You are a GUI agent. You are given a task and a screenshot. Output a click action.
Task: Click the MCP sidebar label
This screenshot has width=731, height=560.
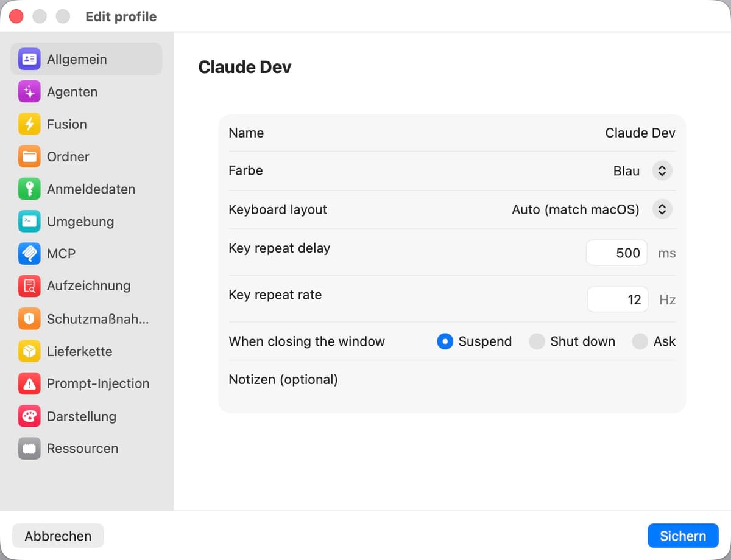pyautogui.click(x=61, y=254)
